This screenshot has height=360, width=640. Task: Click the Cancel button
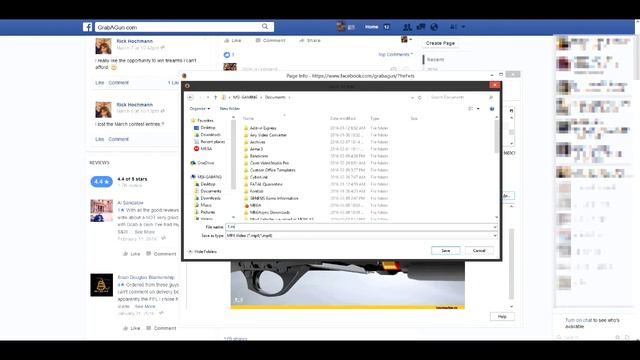[x=479, y=251]
